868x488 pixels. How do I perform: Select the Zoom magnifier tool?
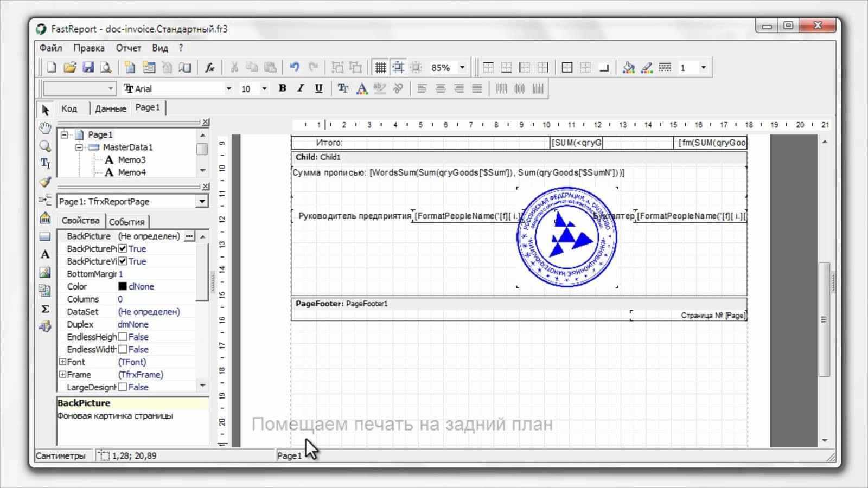click(x=46, y=146)
